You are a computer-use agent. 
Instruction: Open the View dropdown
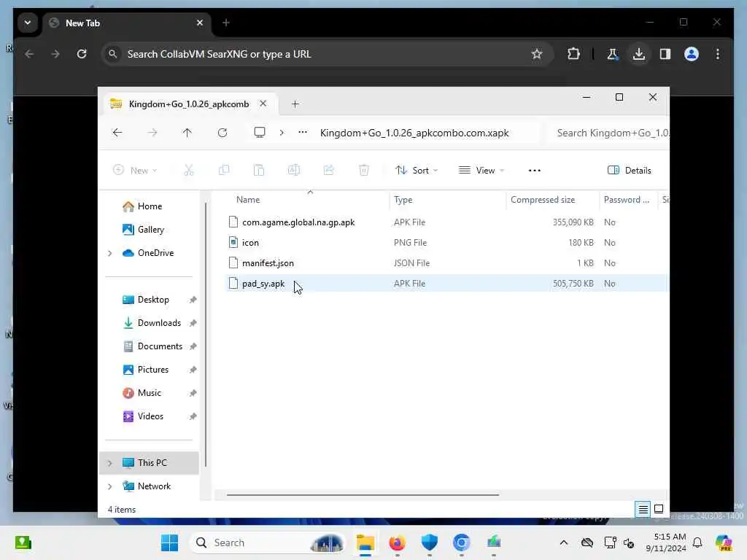coord(481,170)
